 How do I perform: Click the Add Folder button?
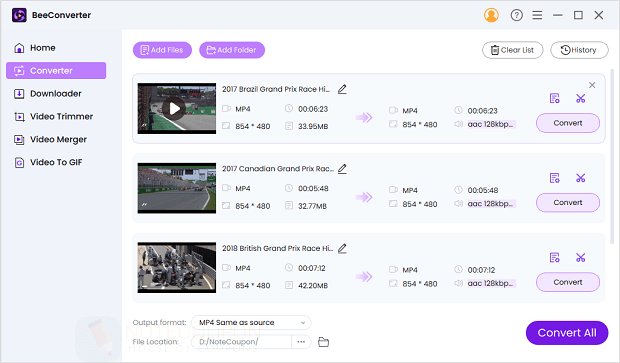click(x=232, y=50)
